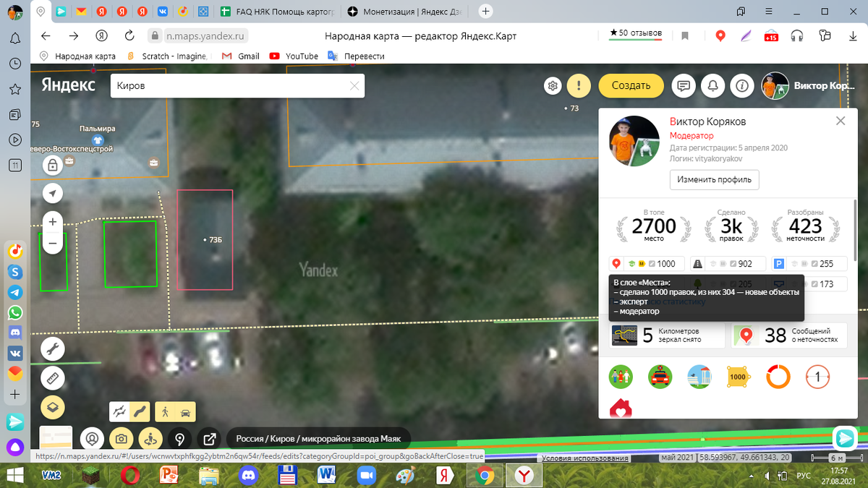Open Alice assistant in browser sidebar
This screenshot has width=868, height=488.
pyautogui.click(x=14, y=447)
